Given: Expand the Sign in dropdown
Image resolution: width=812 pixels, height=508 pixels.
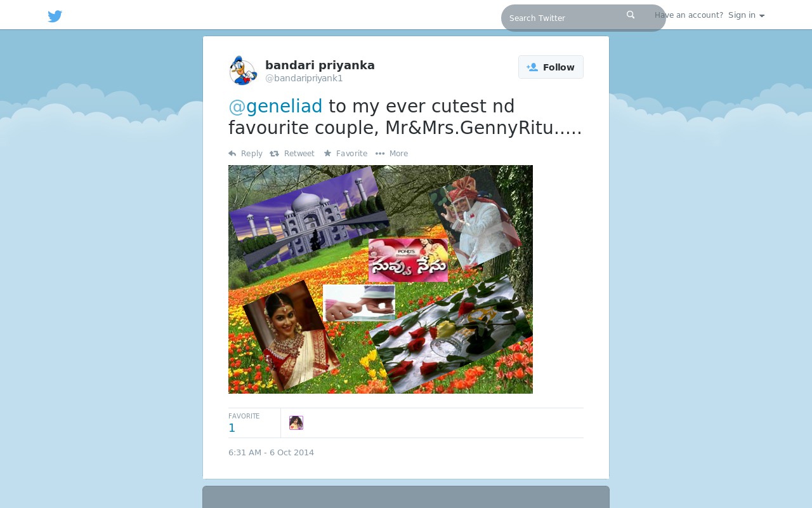Looking at the screenshot, I should click(x=746, y=15).
